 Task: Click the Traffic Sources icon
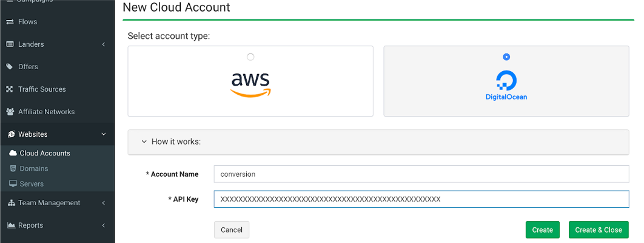[x=10, y=89]
